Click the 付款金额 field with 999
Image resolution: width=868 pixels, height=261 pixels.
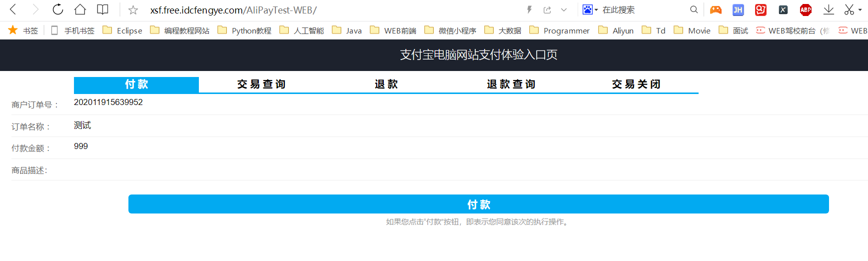[81, 146]
